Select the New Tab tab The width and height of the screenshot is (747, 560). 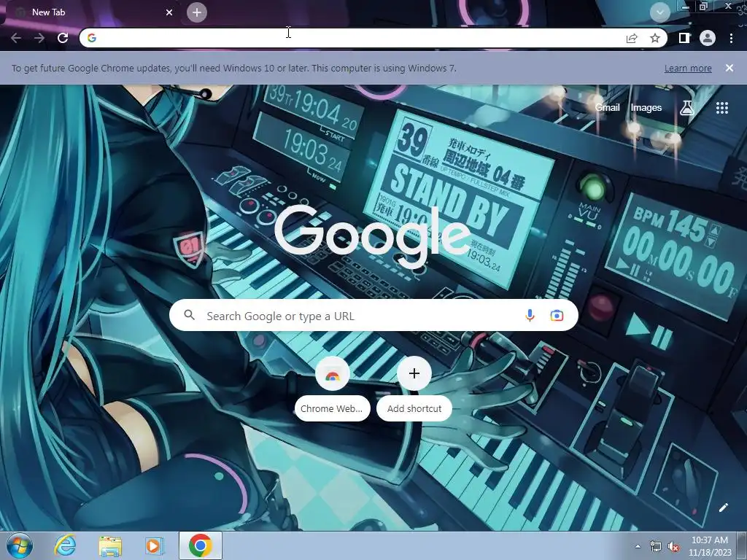[x=93, y=12]
